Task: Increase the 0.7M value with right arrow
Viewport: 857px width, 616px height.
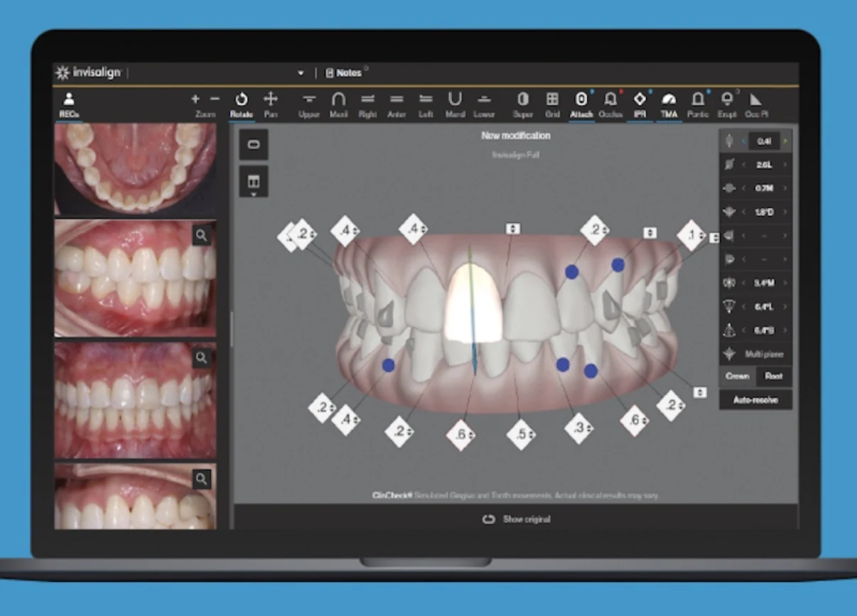Action: coord(785,188)
